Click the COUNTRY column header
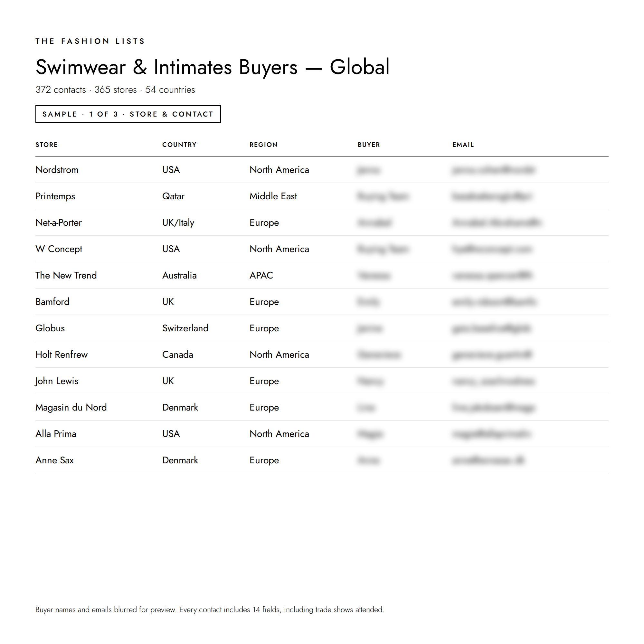Screen dimensions: 644x644 coord(179,145)
